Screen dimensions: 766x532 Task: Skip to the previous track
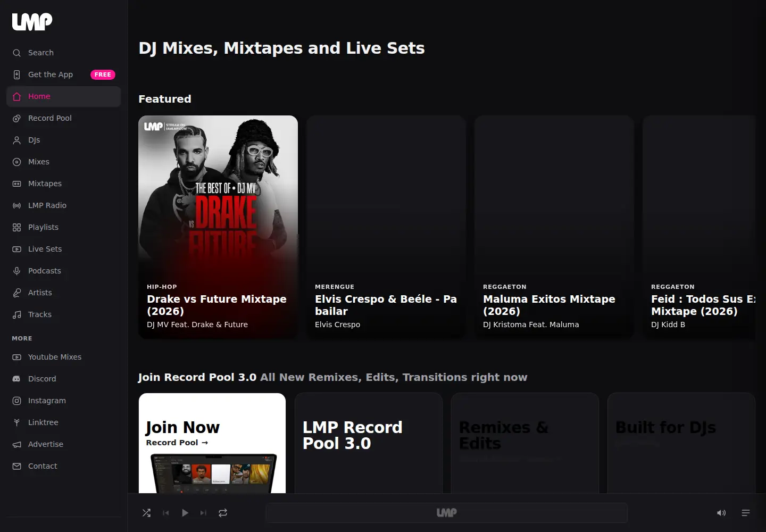pos(165,513)
